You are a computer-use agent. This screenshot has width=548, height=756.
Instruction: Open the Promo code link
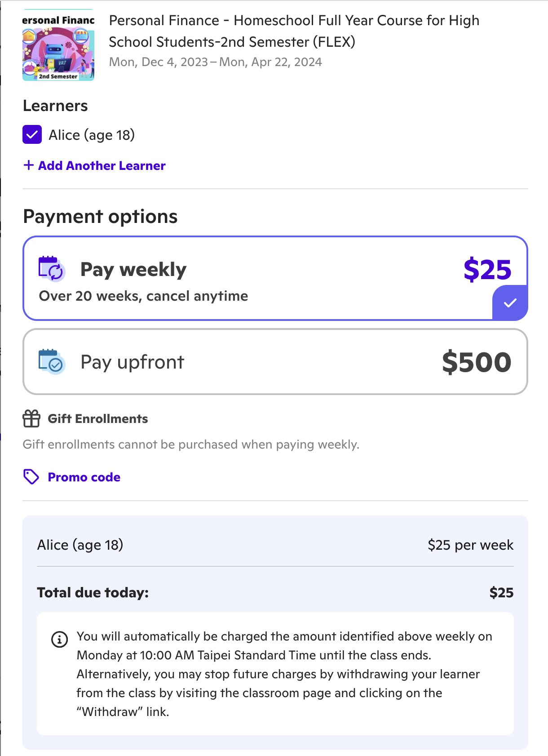[84, 477]
